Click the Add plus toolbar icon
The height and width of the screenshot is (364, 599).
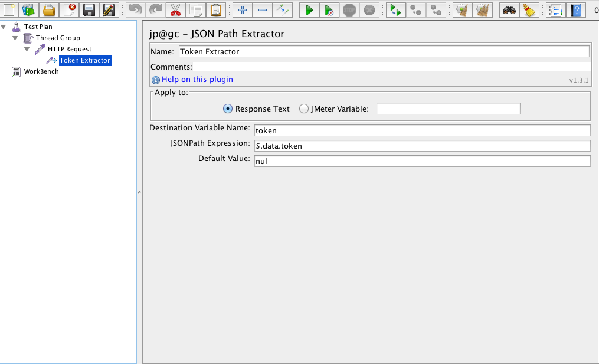click(242, 10)
